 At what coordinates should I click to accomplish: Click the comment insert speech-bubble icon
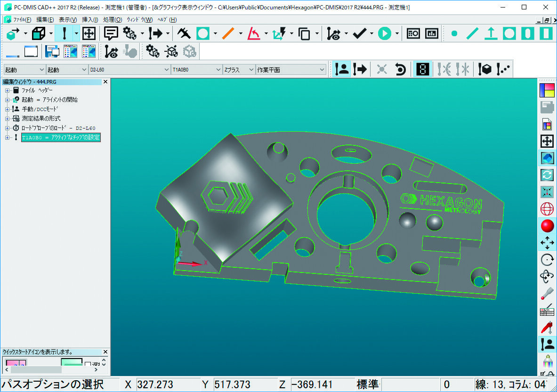(111, 34)
